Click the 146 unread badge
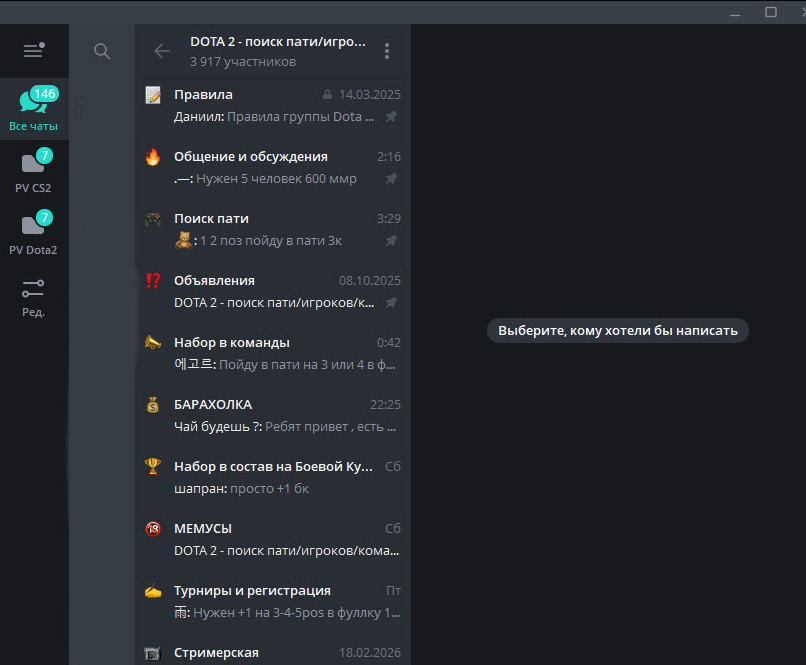806x665 pixels. [x=45, y=94]
